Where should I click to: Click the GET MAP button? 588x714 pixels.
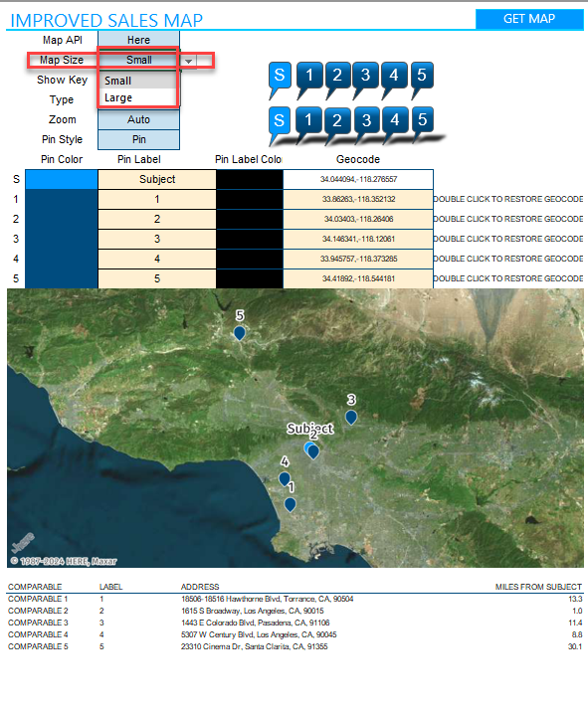coord(529,19)
